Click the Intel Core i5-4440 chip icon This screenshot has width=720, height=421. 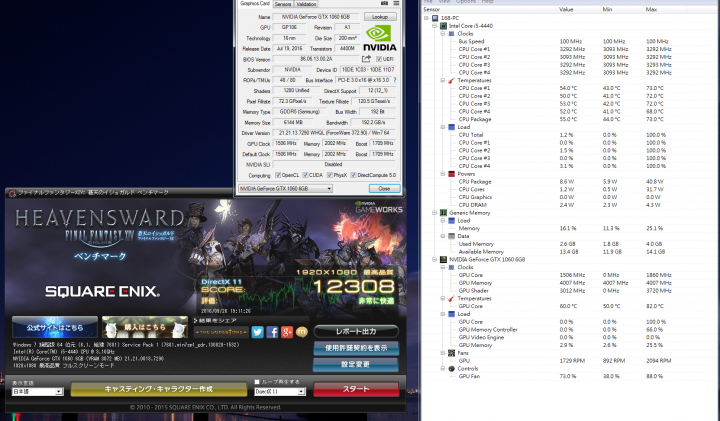click(x=444, y=26)
